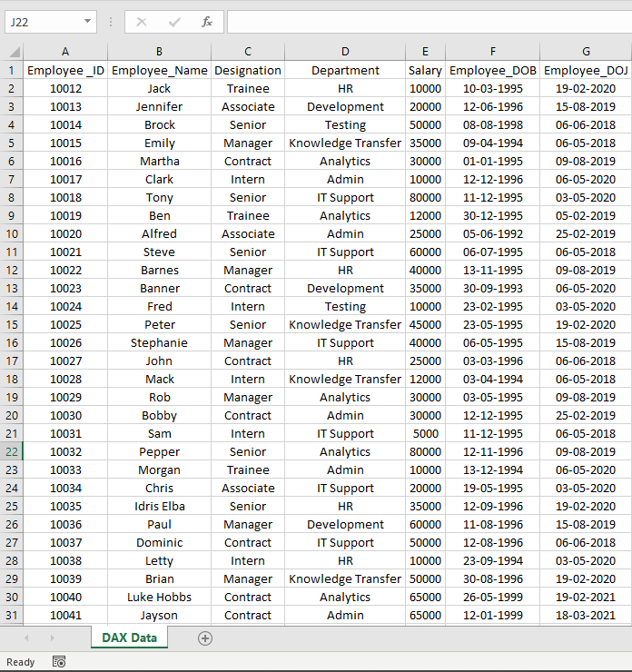The image size is (632, 672).
Task: Click the Enter checkmark icon in formula bar
Action: [174, 22]
